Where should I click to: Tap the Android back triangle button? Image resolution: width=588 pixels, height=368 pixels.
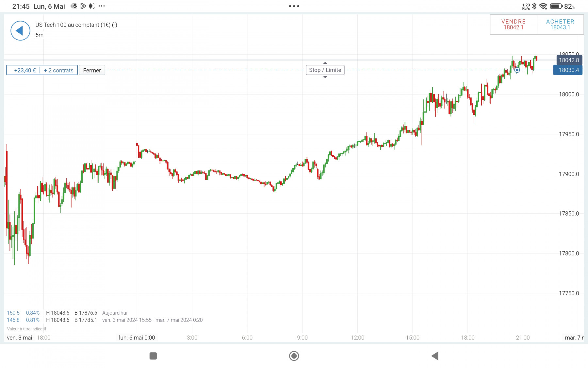pos(435,356)
